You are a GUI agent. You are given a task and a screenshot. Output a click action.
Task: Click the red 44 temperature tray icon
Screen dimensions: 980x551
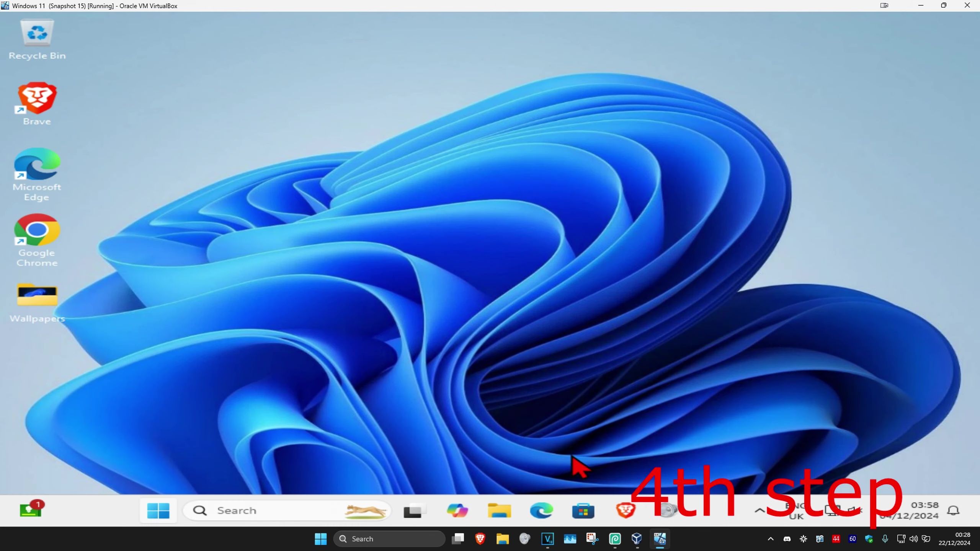point(836,539)
